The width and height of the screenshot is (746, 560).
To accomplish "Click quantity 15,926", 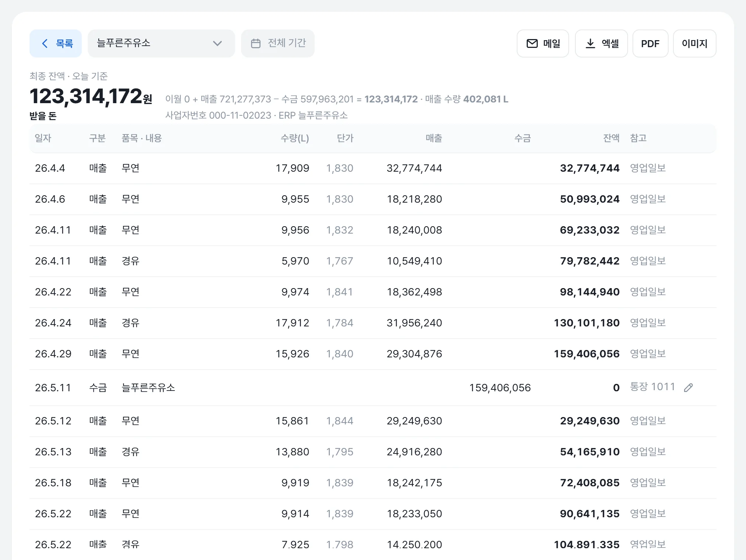I will [x=292, y=354].
